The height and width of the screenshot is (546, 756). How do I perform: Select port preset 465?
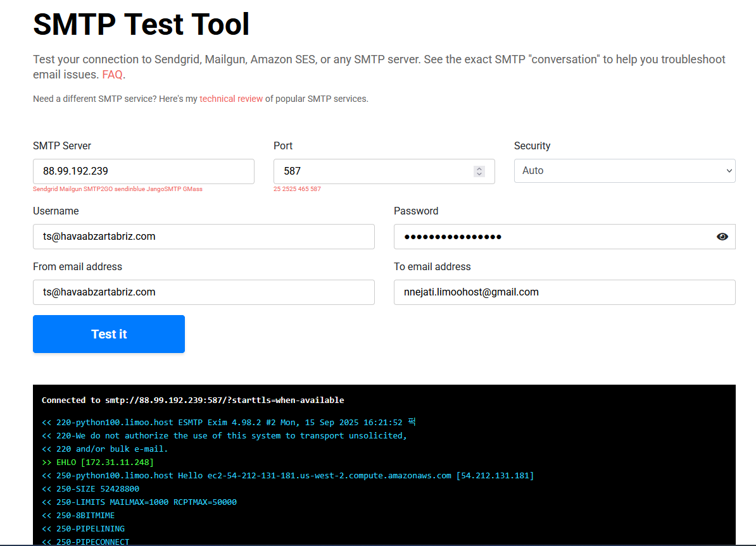point(303,189)
